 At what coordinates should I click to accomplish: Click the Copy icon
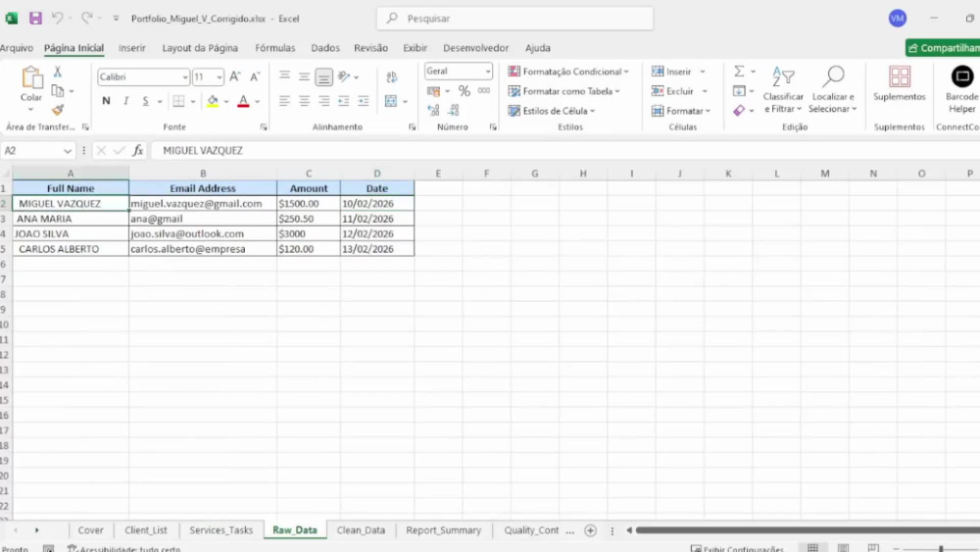[x=58, y=91]
